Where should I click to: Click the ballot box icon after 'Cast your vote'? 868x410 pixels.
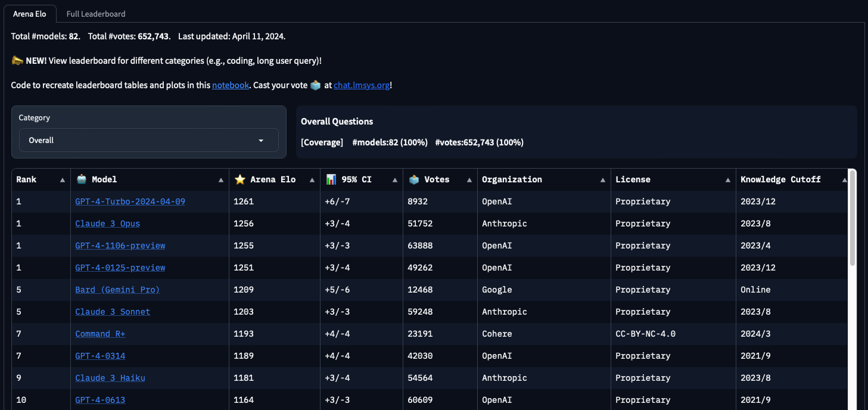tap(316, 85)
